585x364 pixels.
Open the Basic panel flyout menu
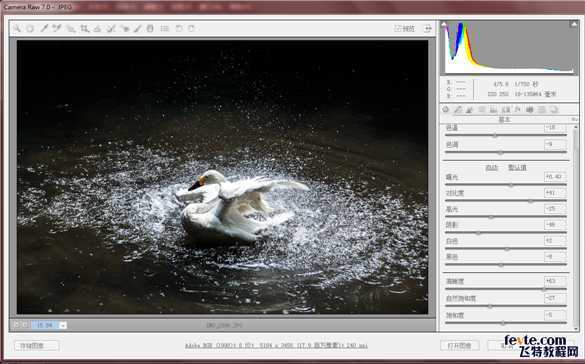tap(574, 119)
